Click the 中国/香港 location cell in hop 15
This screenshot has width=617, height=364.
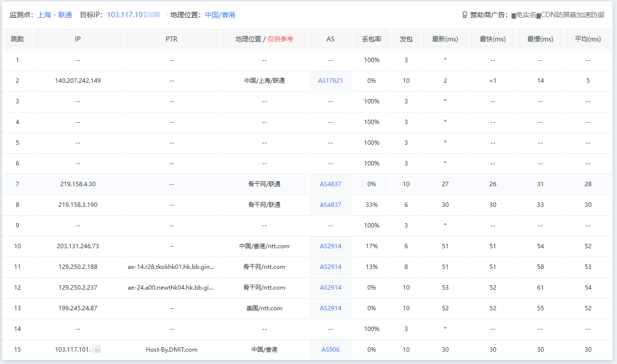pyautogui.click(x=264, y=350)
